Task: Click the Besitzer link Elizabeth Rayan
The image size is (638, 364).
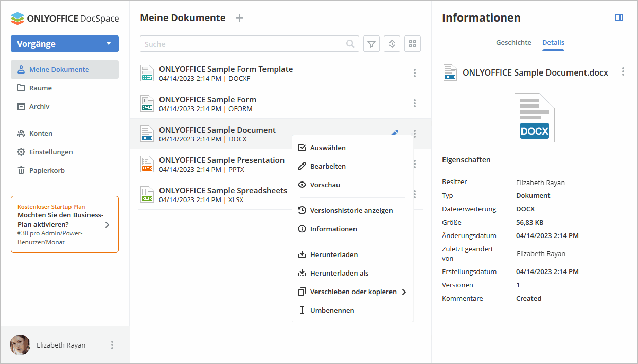Action: pos(540,183)
